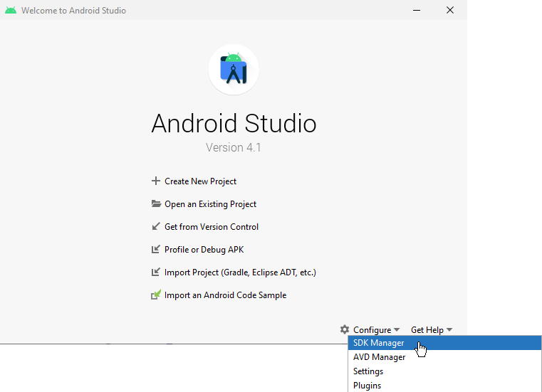
Task: Close the Welcome to Android Studio window
Action: pos(450,10)
